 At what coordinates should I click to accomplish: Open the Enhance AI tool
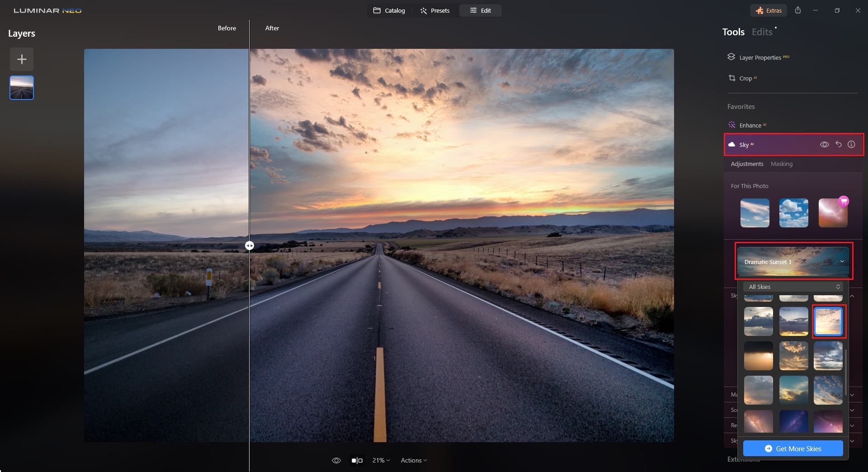(x=747, y=125)
